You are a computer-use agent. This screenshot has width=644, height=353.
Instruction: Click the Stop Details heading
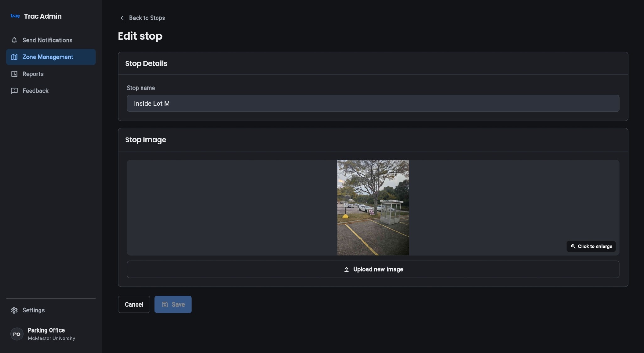[146, 63]
